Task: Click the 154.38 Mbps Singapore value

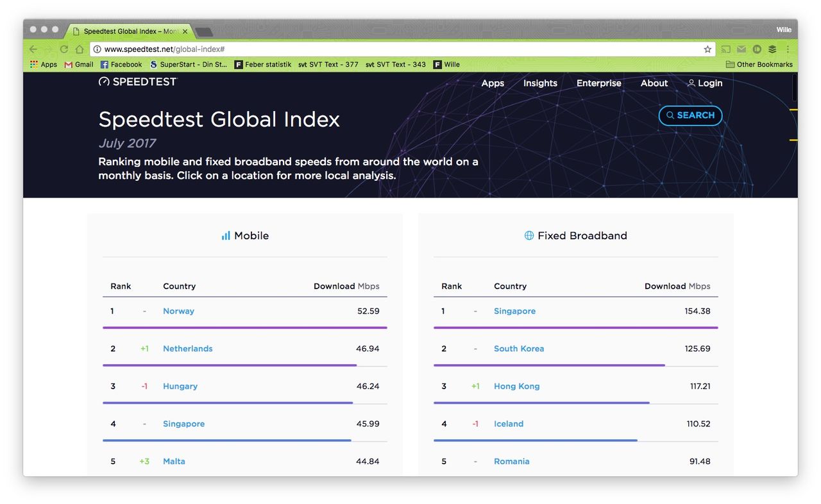Action: pyautogui.click(x=697, y=311)
